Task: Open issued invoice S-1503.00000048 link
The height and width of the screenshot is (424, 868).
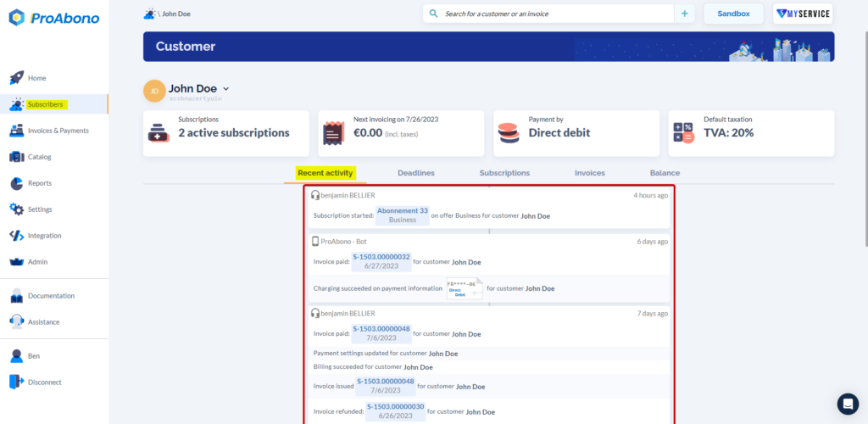Action: (386, 386)
